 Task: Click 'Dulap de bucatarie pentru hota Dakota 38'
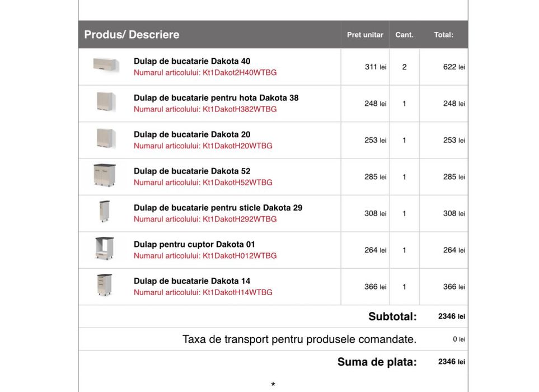pos(216,98)
